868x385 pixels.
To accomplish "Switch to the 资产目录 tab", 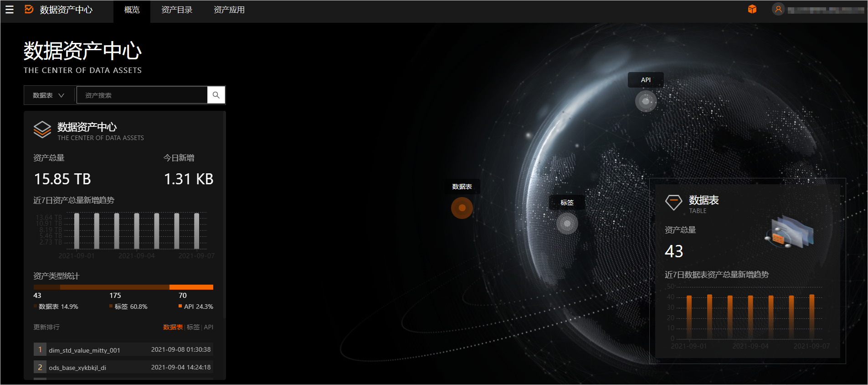I will tap(177, 10).
